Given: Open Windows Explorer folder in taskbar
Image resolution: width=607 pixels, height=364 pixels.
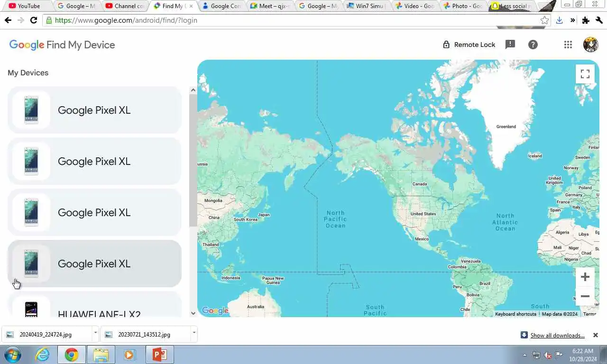Looking at the screenshot, I should click(101, 355).
